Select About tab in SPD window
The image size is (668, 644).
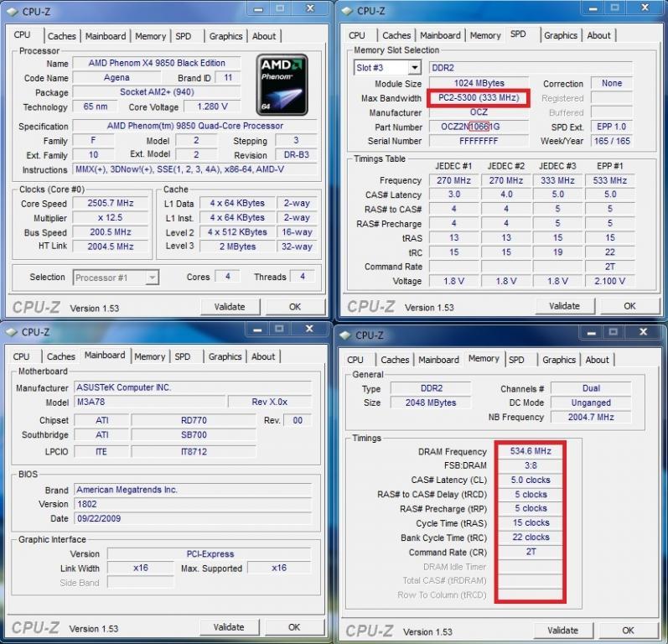(x=599, y=35)
